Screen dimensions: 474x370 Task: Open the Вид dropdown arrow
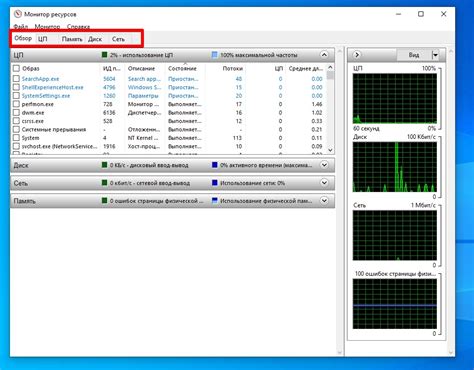tap(435, 55)
